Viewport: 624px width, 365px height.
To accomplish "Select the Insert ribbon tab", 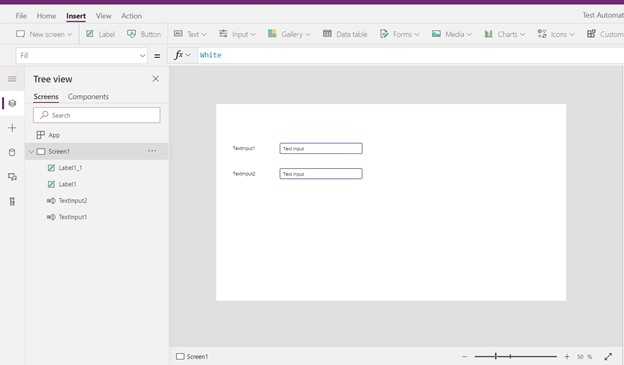I will click(x=76, y=16).
